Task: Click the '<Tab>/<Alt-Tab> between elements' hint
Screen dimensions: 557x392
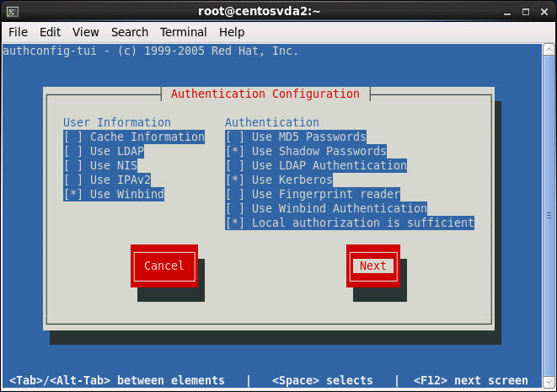Action: point(117,380)
